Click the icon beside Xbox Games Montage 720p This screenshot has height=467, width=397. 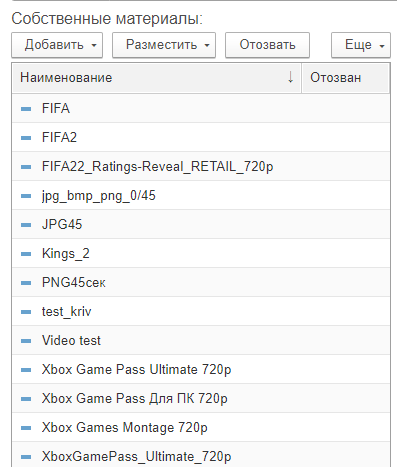[x=26, y=428]
